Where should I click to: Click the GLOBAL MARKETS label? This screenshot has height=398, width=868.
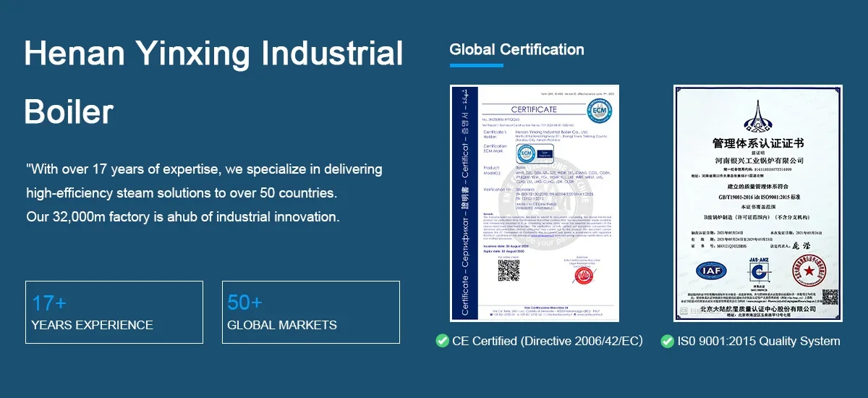[282, 325]
